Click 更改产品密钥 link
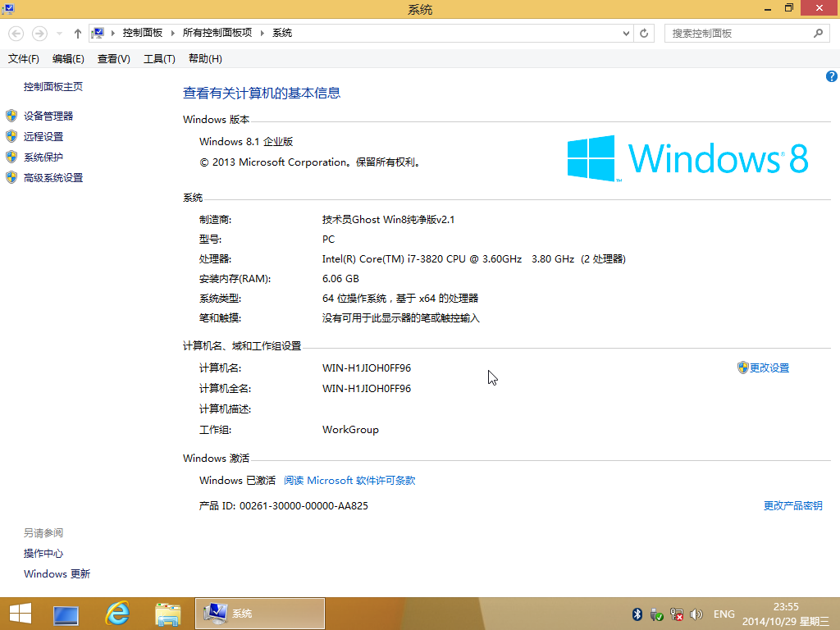The image size is (840, 630). click(793, 505)
